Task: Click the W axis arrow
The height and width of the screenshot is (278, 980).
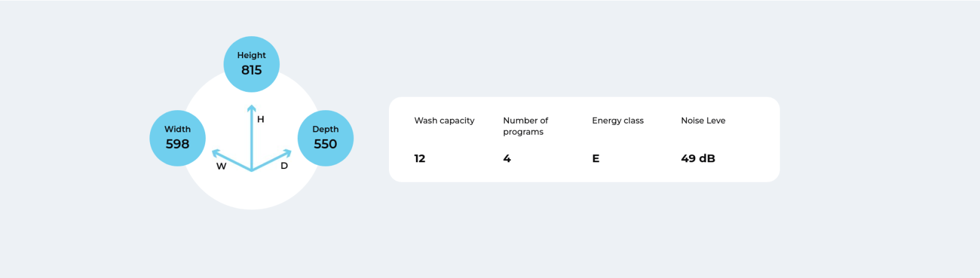Action: coord(232,160)
